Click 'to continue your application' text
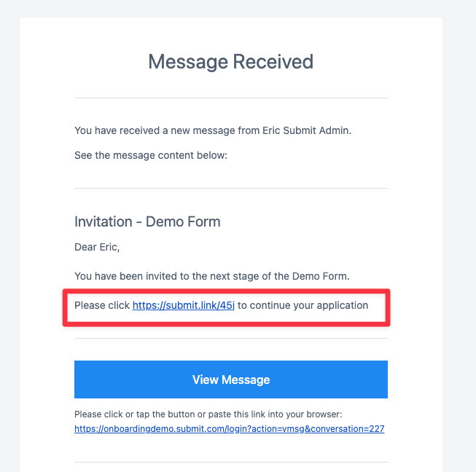Screen dimensions: 476x472 (x=303, y=305)
